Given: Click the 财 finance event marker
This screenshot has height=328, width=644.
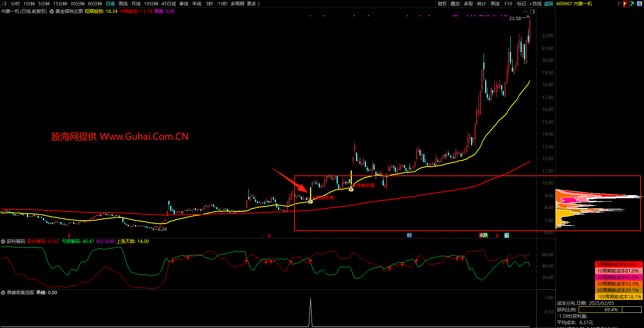Looking at the screenshot, I should coord(409,235).
